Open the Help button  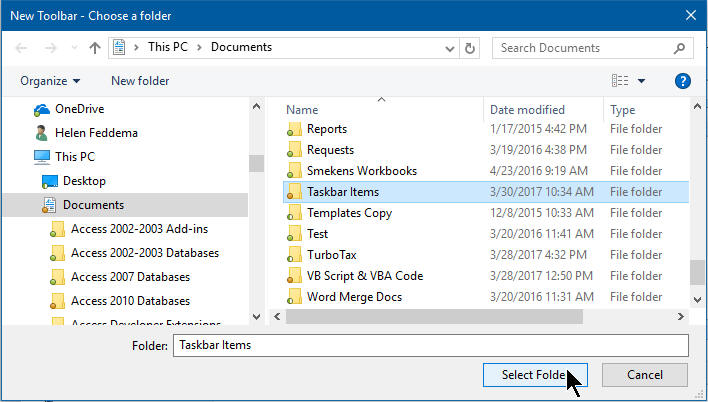point(683,81)
